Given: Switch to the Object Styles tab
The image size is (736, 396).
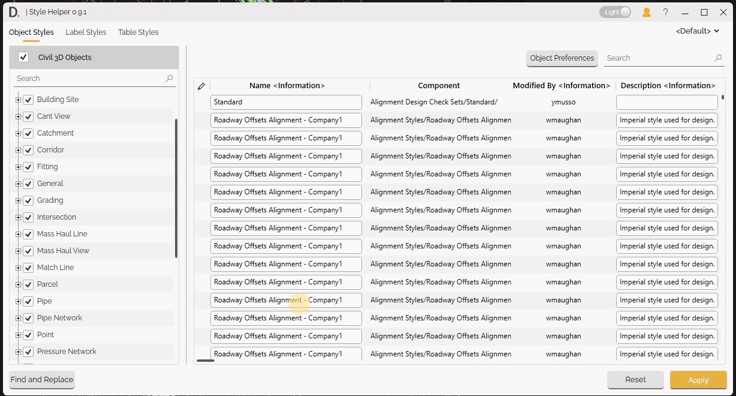Looking at the screenshot, I should pos(31,32).
